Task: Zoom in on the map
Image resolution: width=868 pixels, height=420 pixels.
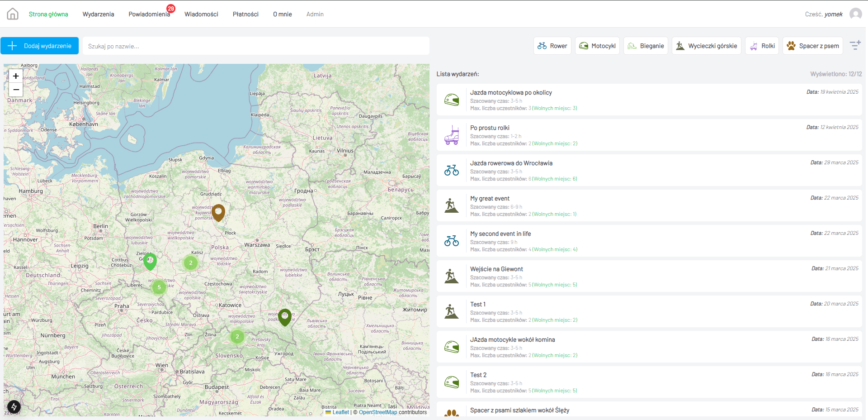Action: pyautogui.click(x=16, y=76)
